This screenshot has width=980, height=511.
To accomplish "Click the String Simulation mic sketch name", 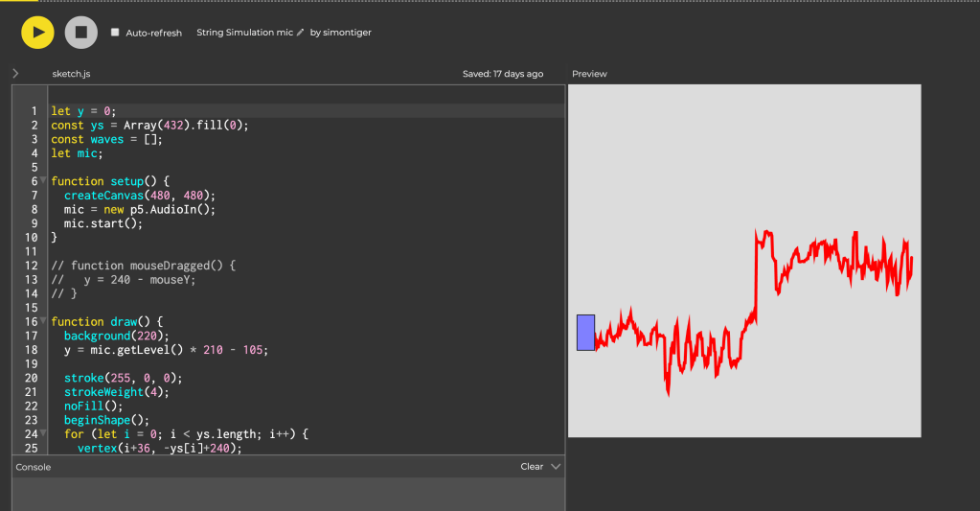I will pos(244,33).
